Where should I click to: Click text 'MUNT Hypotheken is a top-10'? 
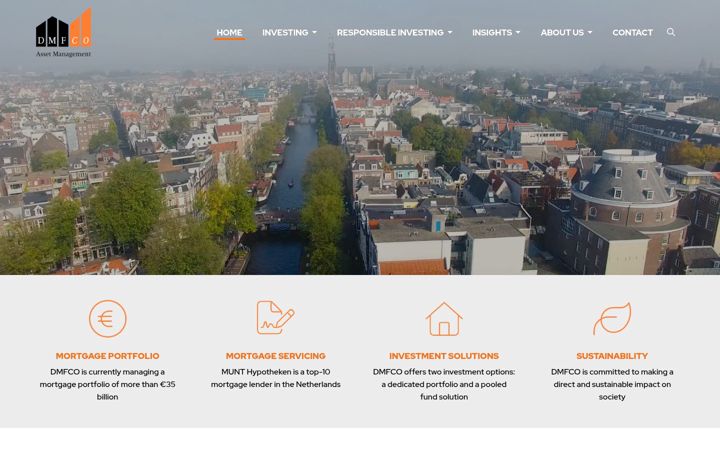coord(276,372)
